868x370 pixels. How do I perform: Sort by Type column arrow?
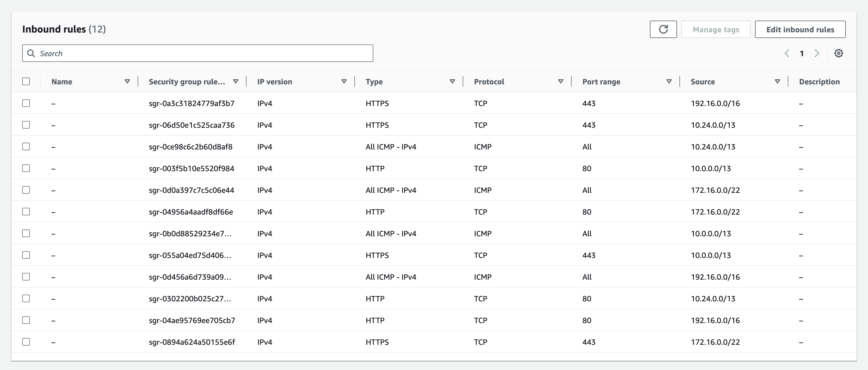point(452,82)
